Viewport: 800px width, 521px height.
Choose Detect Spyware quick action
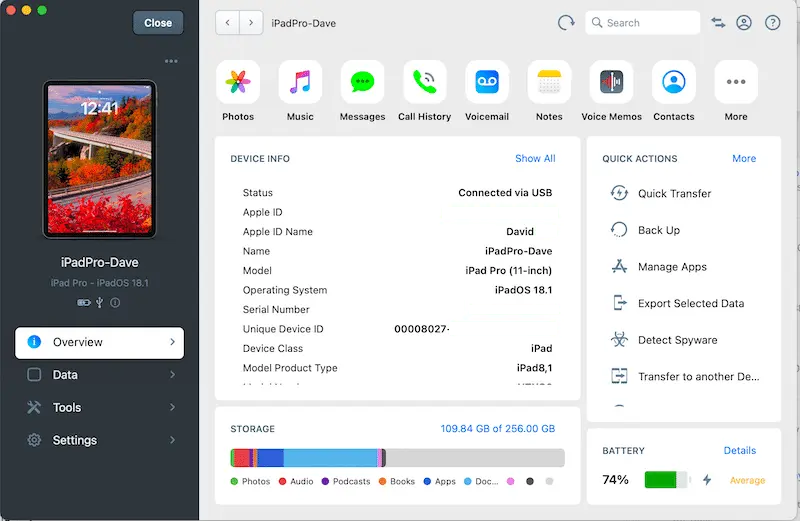tap(677, 340)
